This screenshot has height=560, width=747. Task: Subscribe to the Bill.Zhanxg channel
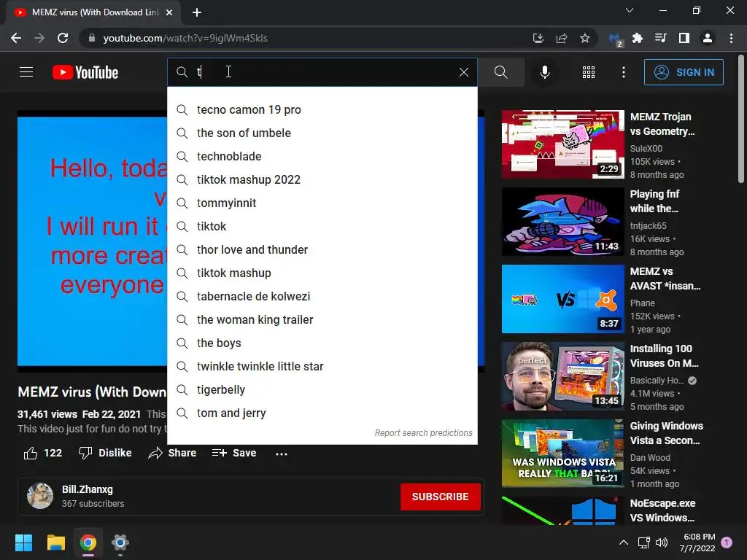[440, 497]
